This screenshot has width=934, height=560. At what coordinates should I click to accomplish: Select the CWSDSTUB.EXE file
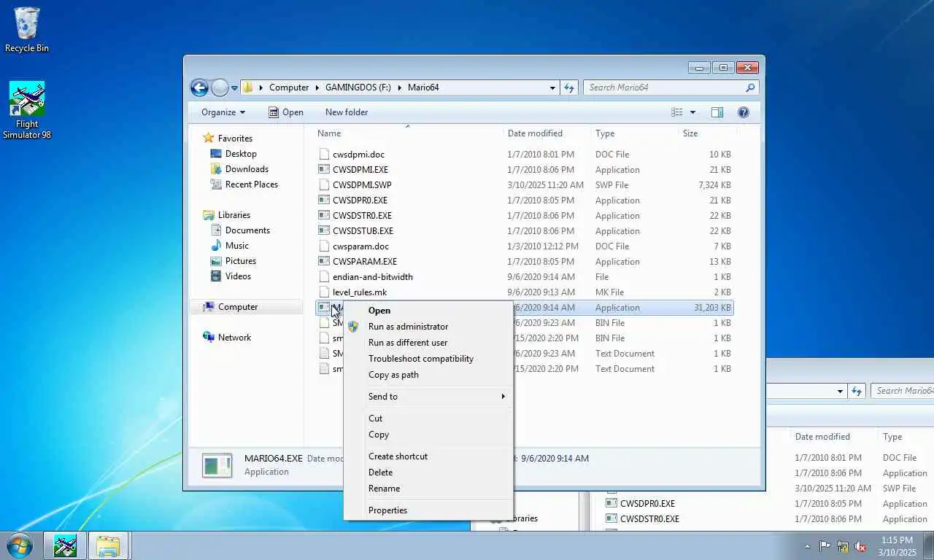(x=363, y=231)
